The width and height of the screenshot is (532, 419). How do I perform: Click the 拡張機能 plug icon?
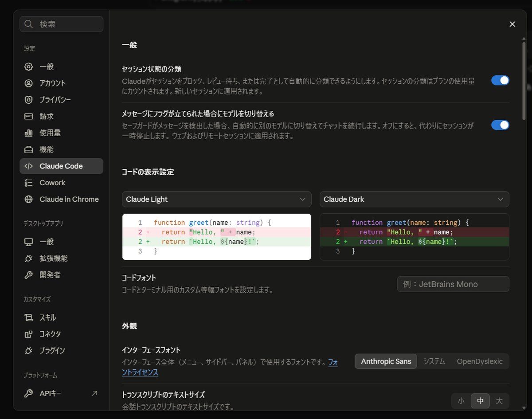click(29, 258)
